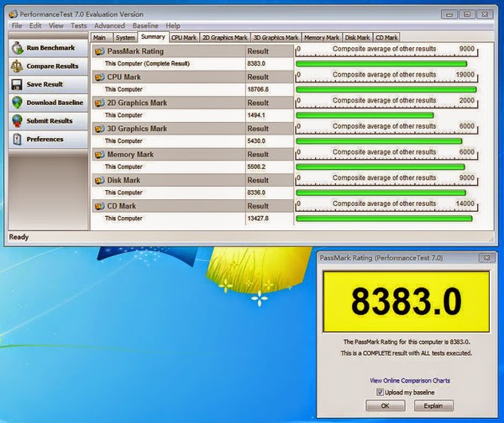Screen dimensions: 504x423
Task: Click OK in PassMark Rating dialog
Action: point(385,405)
